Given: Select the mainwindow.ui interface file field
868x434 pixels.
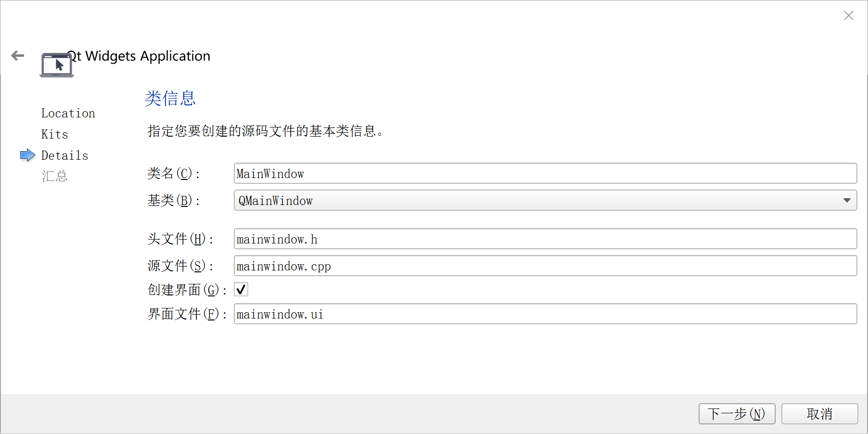Looking at the screenshot, I should [544, 314].
